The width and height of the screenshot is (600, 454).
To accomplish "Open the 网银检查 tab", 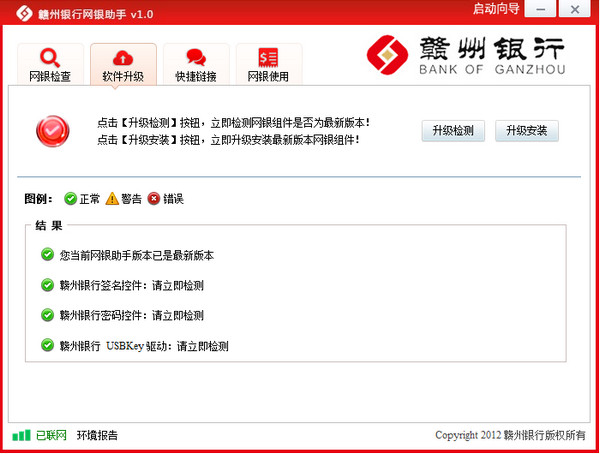I will click(x=50, y=64).
